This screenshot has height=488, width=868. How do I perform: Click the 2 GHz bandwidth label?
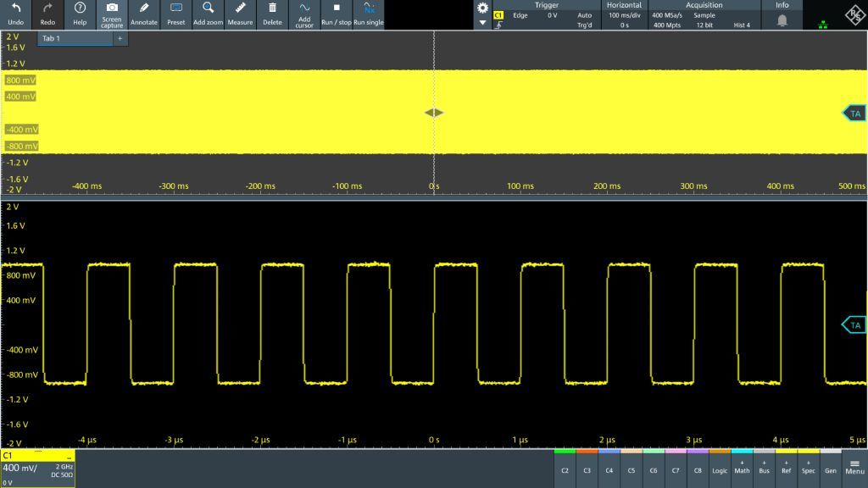(x=64, y=467)
